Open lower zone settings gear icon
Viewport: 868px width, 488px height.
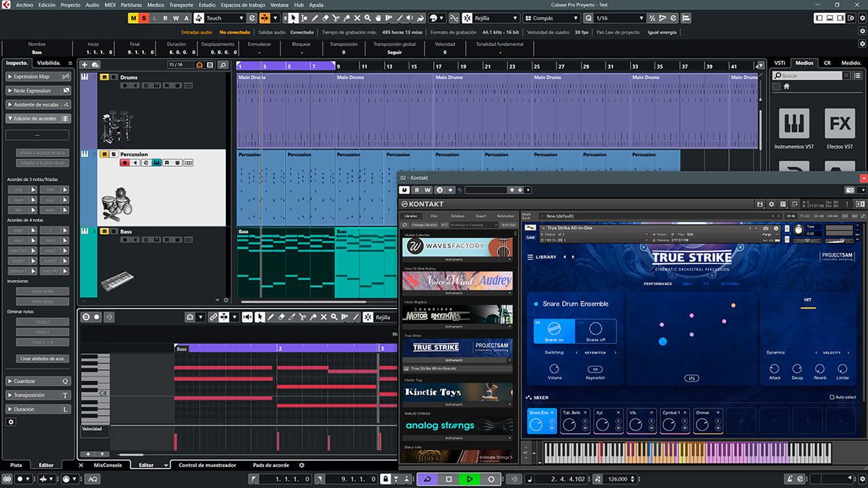(x=302, y=465)
